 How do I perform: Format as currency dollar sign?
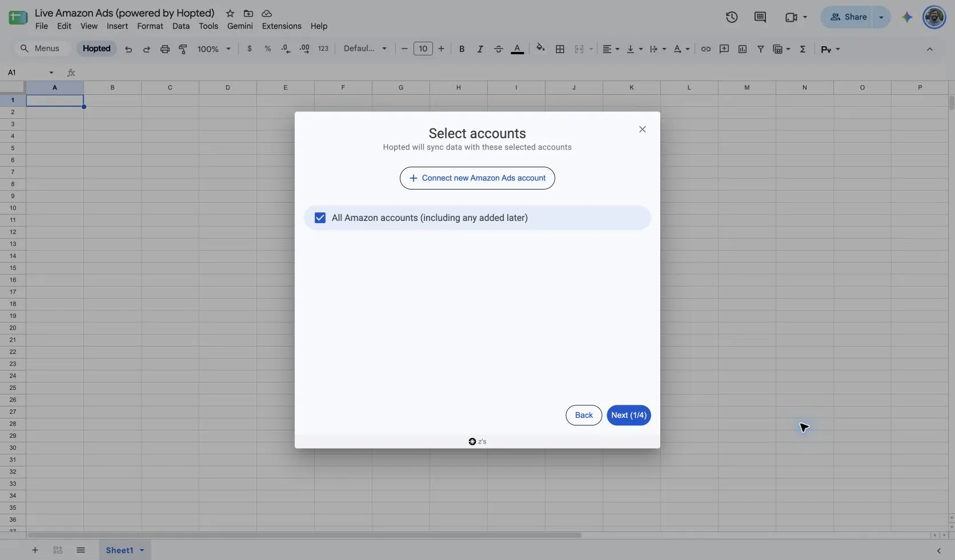click(250, 49)
